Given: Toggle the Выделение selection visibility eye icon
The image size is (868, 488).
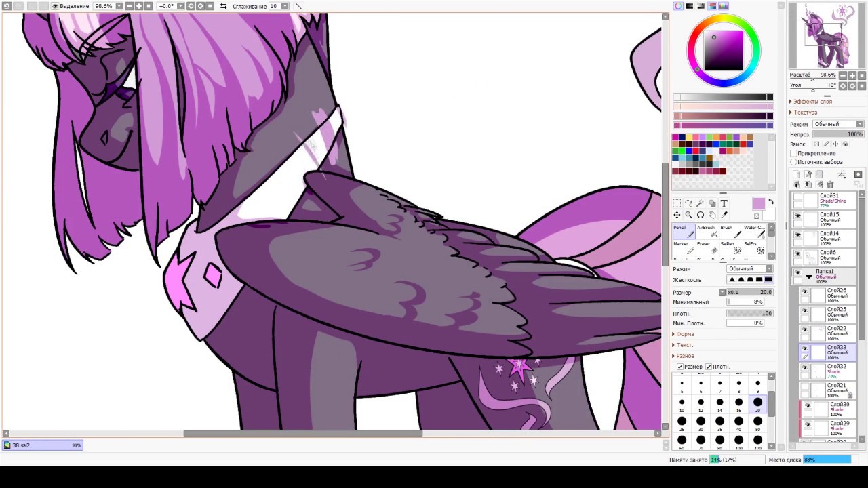Looking at the screenshot, I should pos(56,6).
